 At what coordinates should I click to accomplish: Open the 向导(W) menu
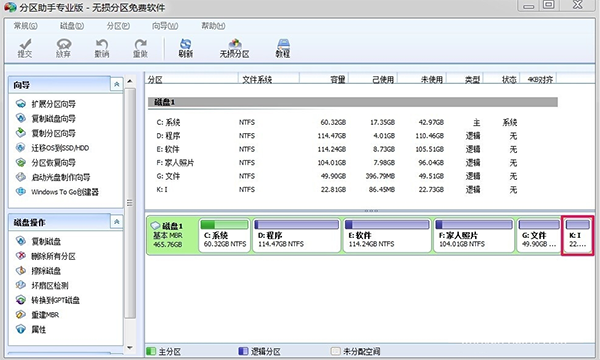coord(165,26)
